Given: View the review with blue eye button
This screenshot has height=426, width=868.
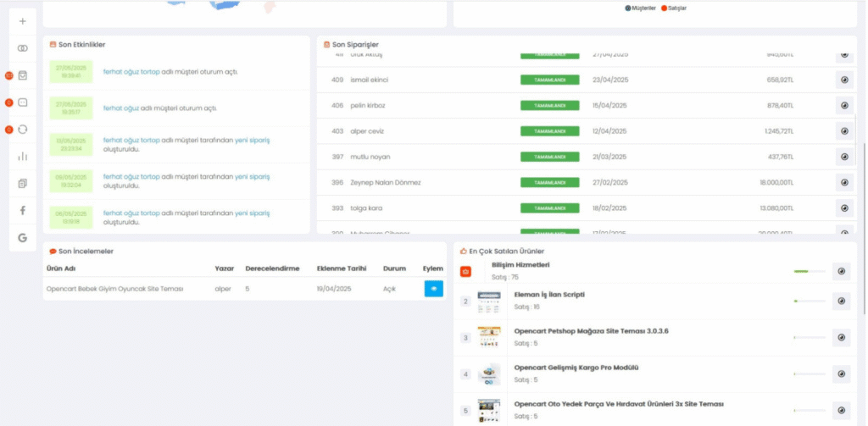Looking at the screenshot, I should (x=433, y=289).
